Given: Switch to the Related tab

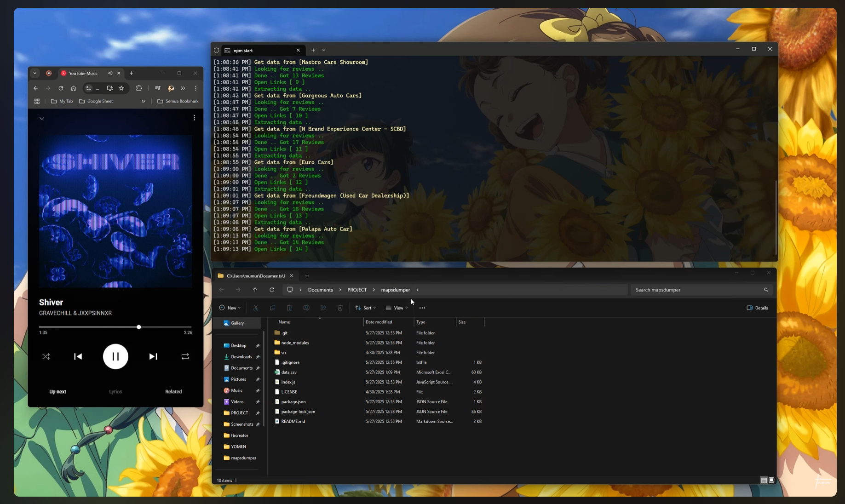Looking at the screenshot, I should pos(173,392).
